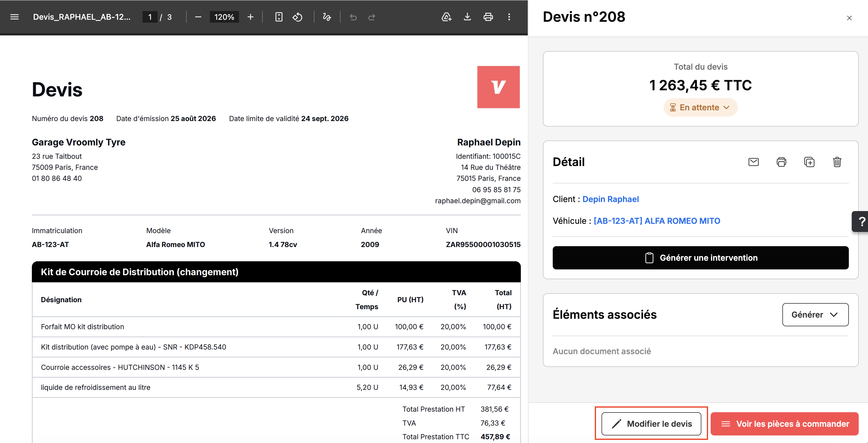Screen dimensions: 868x443
Task: Select the email raphael.depin@gmail.com text
Action: point(478,201)
